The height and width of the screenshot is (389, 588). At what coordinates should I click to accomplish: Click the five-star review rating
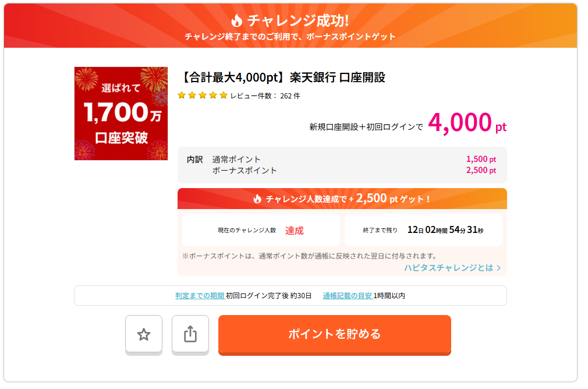(202, 96)
